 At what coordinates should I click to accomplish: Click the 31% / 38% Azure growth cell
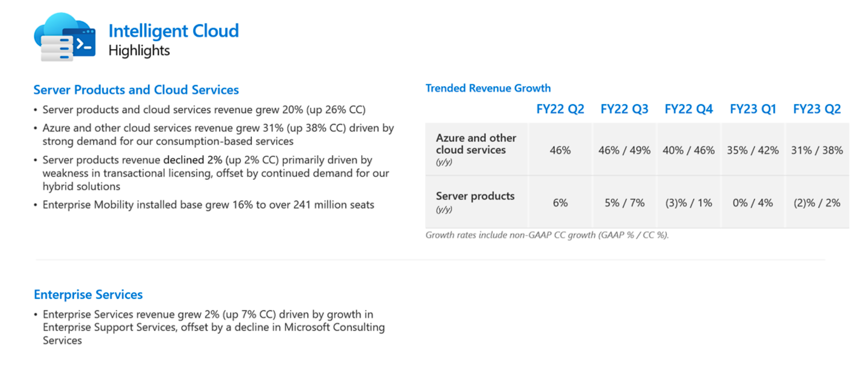pyautogui.click(x=817, y=150)
